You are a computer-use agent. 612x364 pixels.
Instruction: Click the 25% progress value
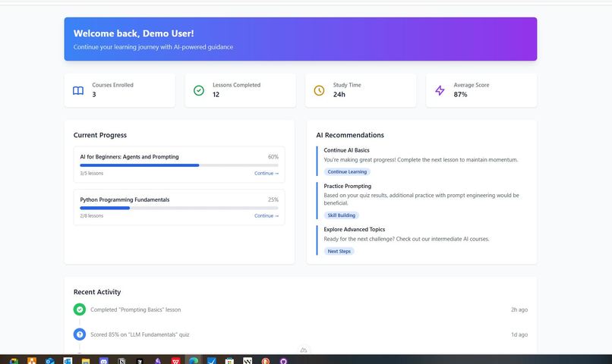[273, 199]
